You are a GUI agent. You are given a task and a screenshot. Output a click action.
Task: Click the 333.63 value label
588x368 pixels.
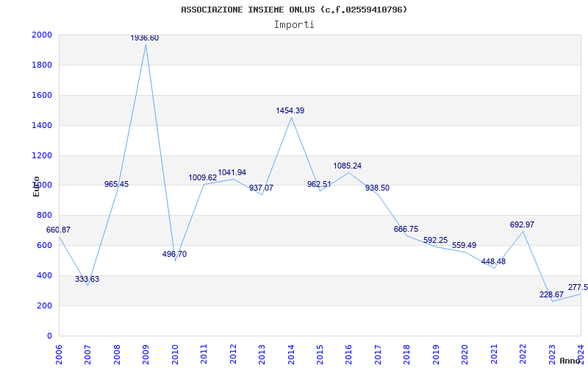[x=87, y=279]
